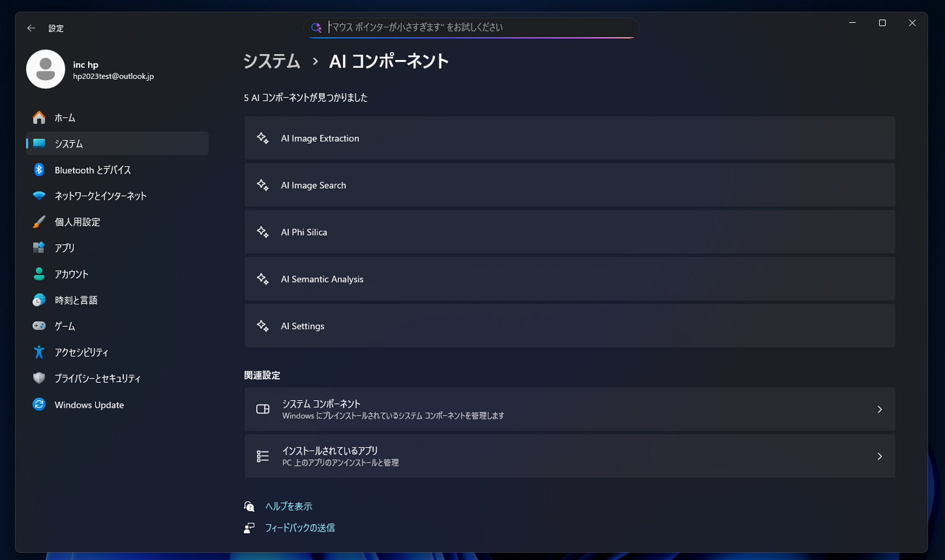Viewport: 945px width, 560px height.
Task: Click the back arrow icon
Action: tap(31, 28)
